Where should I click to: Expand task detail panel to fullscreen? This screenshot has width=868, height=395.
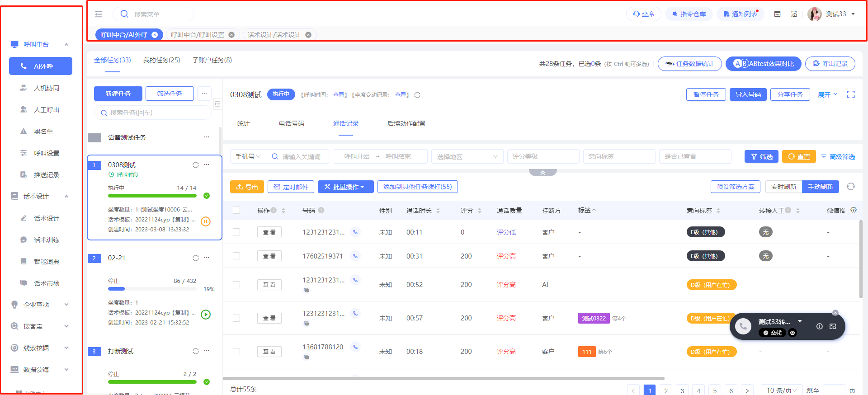[851, 94]
